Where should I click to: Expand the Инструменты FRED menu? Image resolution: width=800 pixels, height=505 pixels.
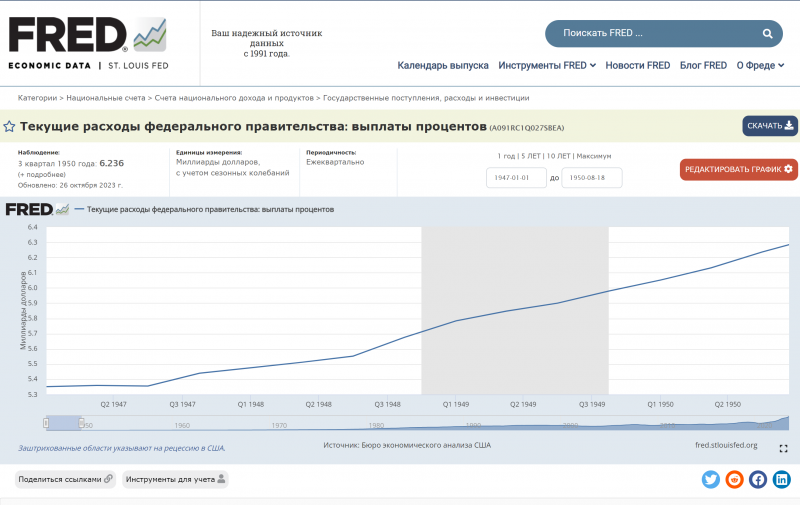pos(547,66)
